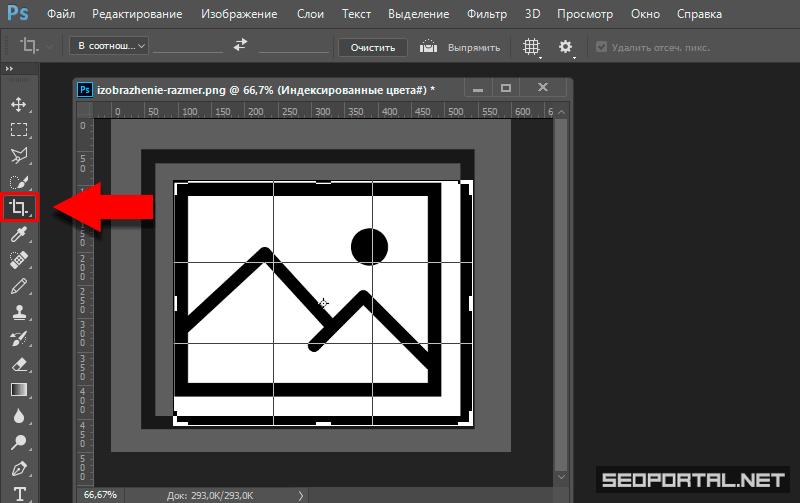Viewport: 800px width, 503px height.
Task: Choose the Gradient tool
Action: click(x=19, y=390)
